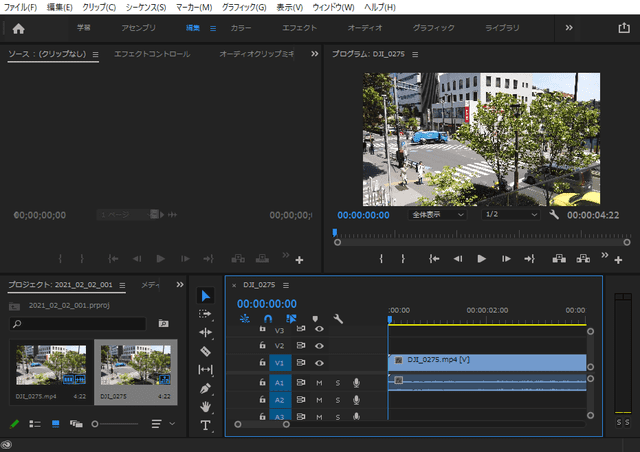The height and width of the screenshot is (452, 640).
Task: Select the Track Select Forward tool
Action: (205, 314)
